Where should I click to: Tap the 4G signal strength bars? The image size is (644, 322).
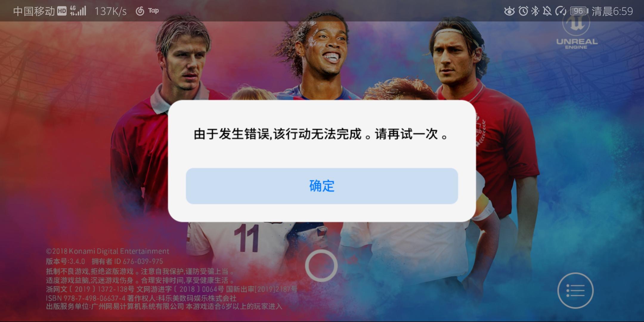[x=78, y=11]
